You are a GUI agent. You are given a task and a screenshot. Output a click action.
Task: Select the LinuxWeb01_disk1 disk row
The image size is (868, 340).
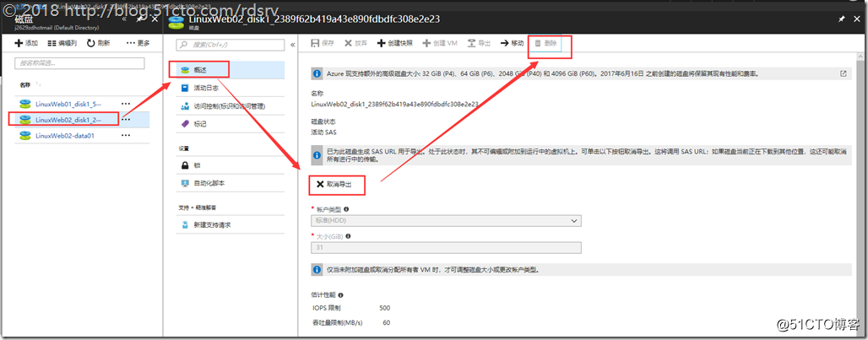68,104
